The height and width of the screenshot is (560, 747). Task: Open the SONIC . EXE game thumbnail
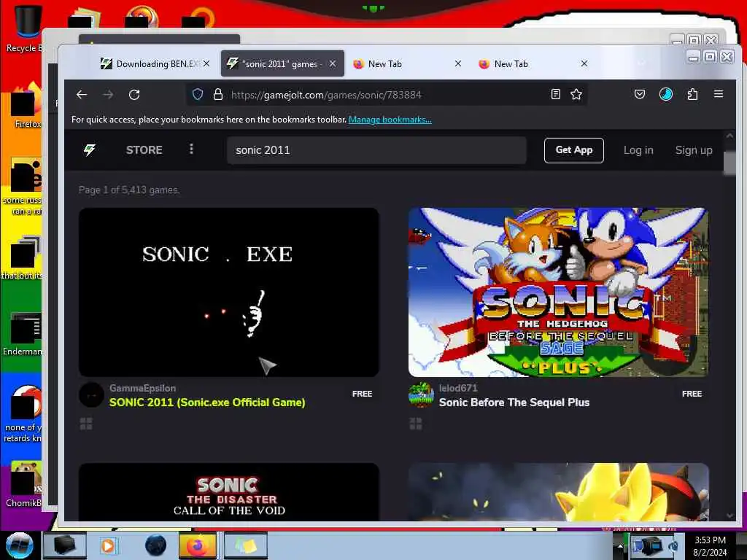click(228, 292)
